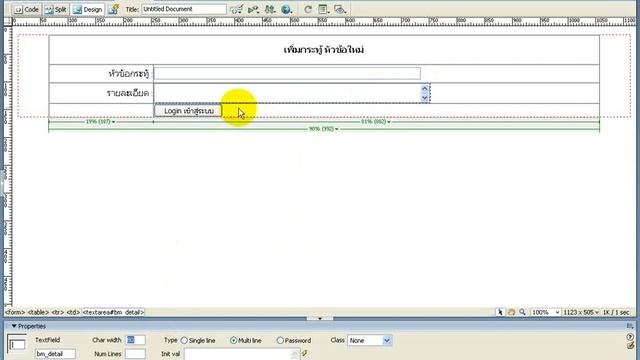Screen dimensions: 640x360
Task: Select the <table> tag in tag selector
Action: click(38, 312)
